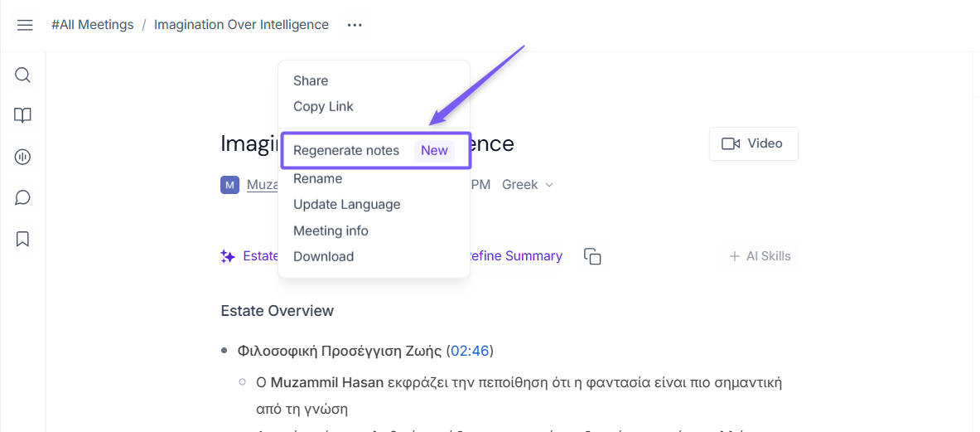Screen dimensions: 980x432
Task: Click Rename in the dropdown menu
Action: pos(317,178)
